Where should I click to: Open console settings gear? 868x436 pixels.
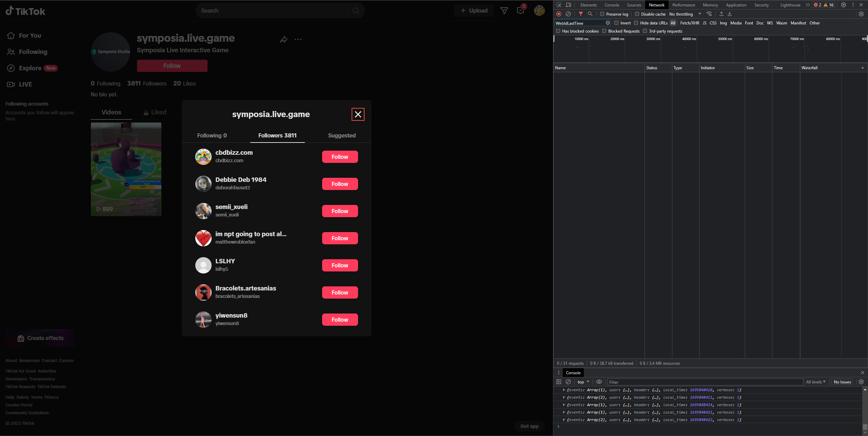(861, 382)
